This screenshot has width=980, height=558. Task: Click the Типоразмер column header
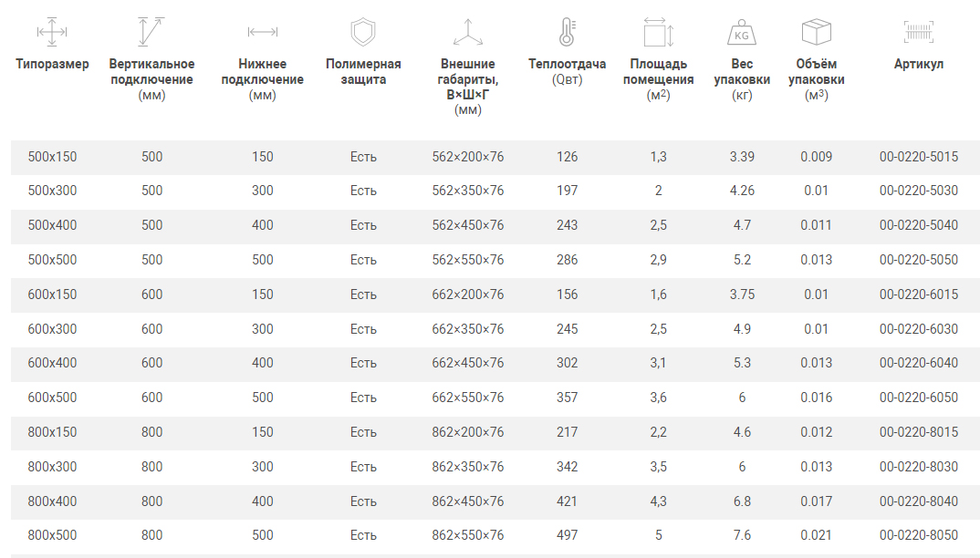click(52, 64)
